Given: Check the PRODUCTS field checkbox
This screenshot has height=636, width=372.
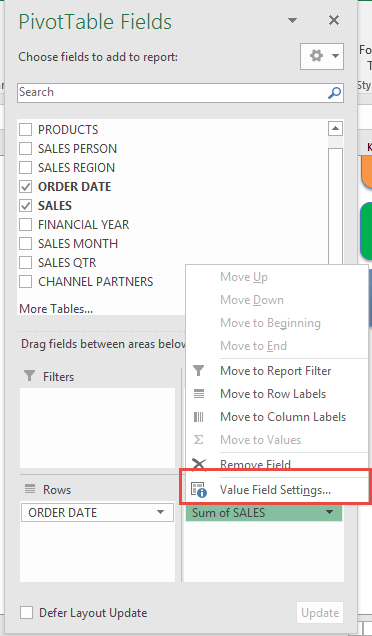Looking at the screenshot, I should [x=26, y=129].
